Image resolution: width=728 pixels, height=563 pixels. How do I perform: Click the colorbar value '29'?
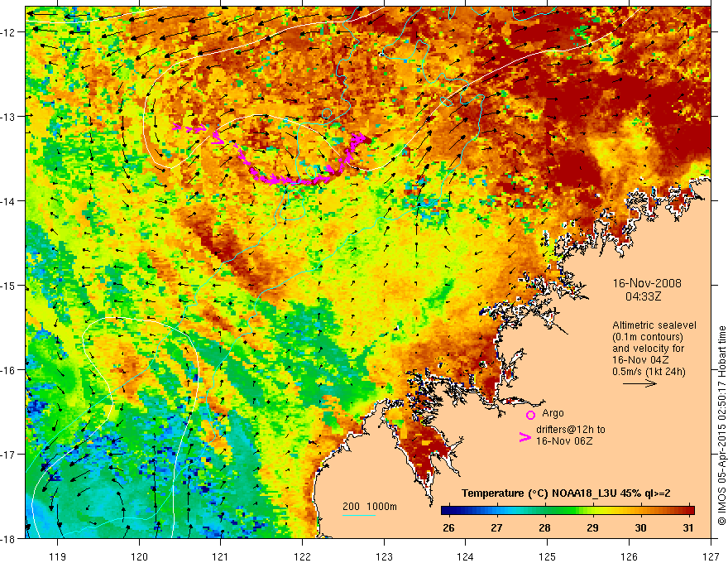(x=592, y=528)
